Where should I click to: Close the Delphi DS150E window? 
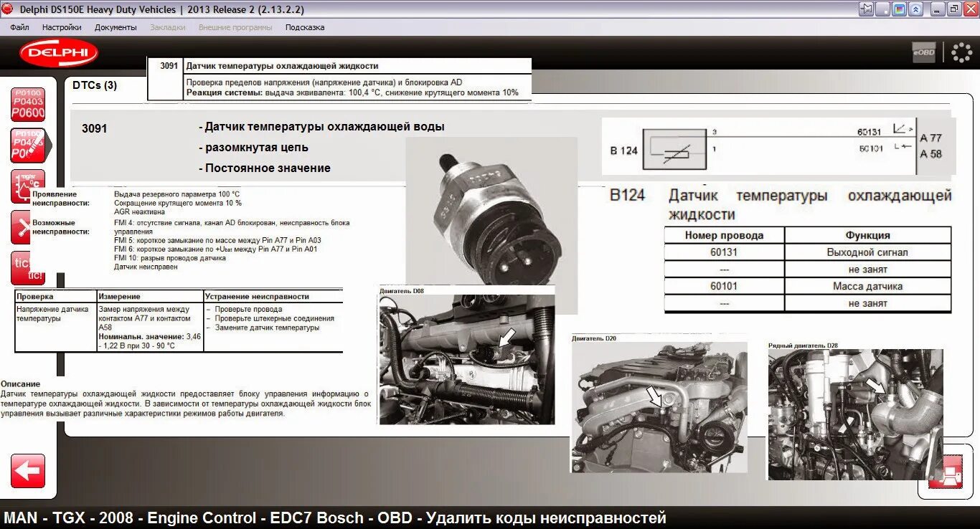click(x=969, y=9)
